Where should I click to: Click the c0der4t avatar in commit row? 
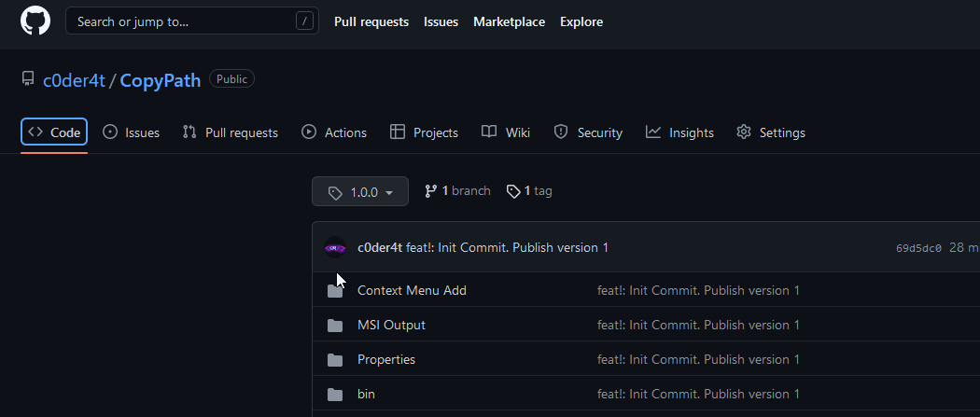(x=335, y=247)
